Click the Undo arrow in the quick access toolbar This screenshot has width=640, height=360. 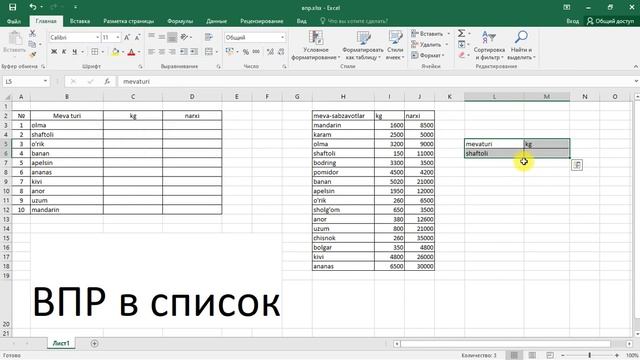pos(33,7)
